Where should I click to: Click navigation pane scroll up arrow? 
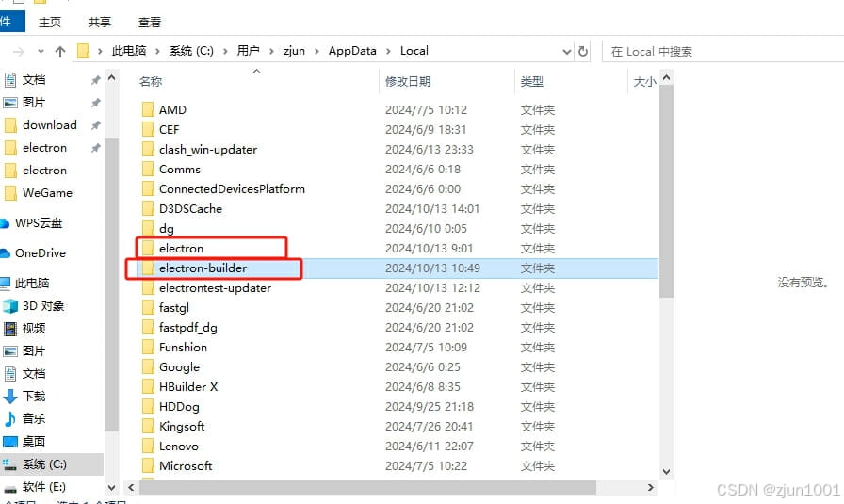[111, 78]
